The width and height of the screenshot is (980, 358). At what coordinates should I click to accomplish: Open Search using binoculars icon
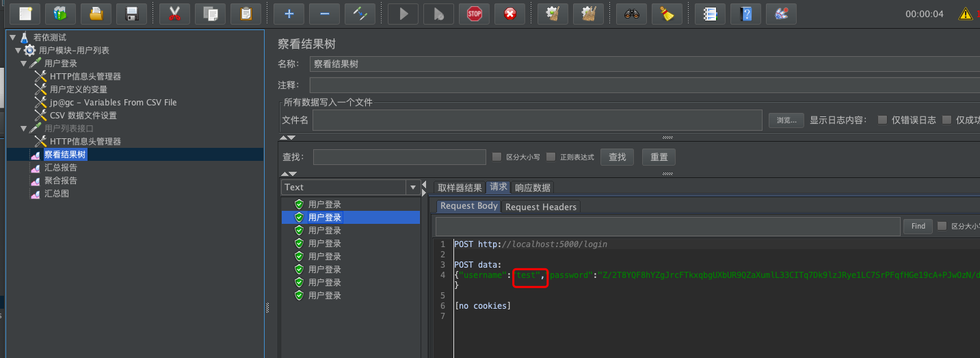pos(632,13)
